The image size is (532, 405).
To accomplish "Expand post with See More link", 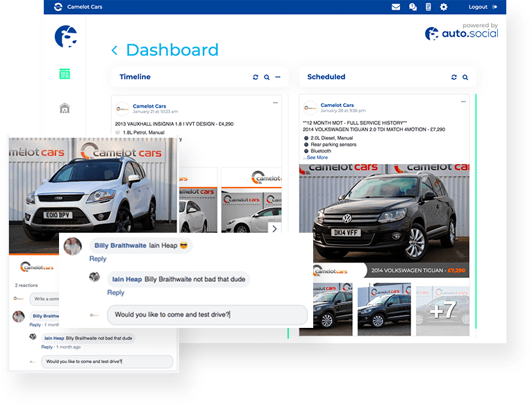I will click(315, 158).
